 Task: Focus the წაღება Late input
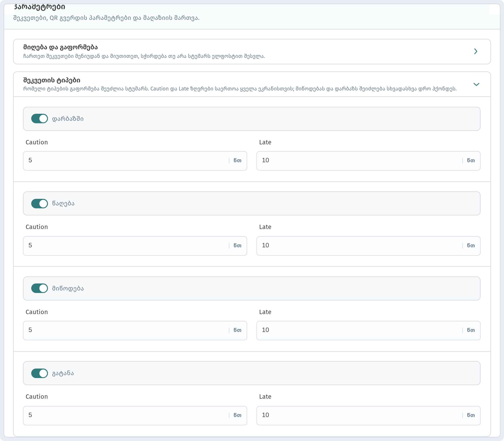pos(368,246)
